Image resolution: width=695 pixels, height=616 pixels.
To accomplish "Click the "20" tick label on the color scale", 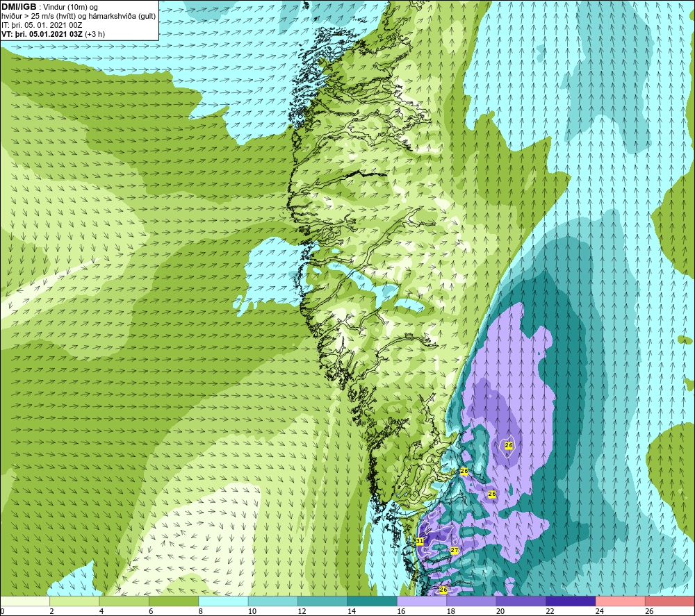I will click(x=500, y=611).
